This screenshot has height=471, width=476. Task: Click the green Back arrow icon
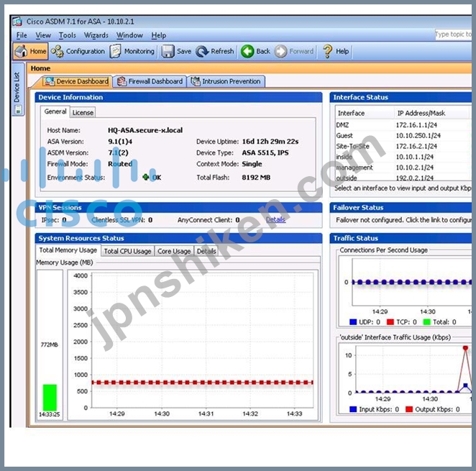click(247, 51)
